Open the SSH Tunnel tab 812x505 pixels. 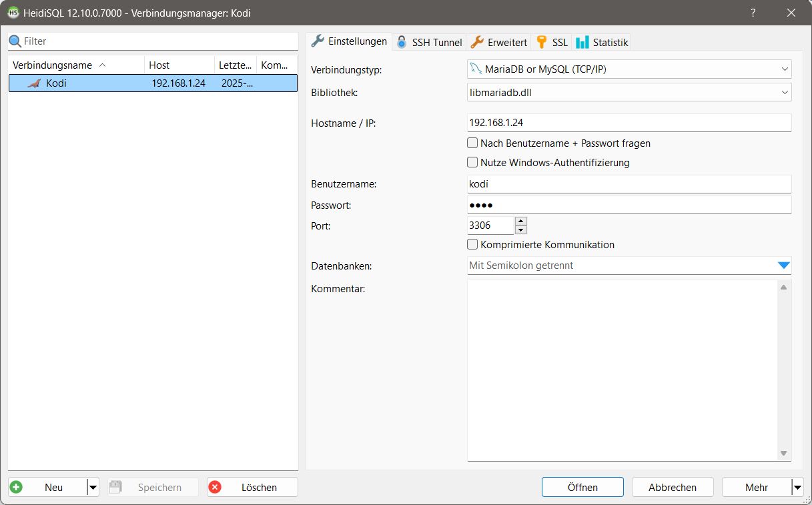click(429, 42)
